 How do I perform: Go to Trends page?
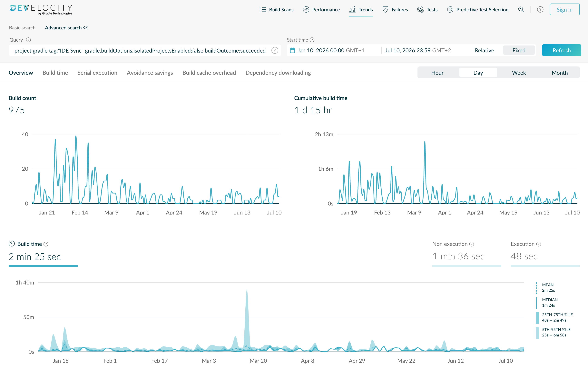tap(361, 10)
